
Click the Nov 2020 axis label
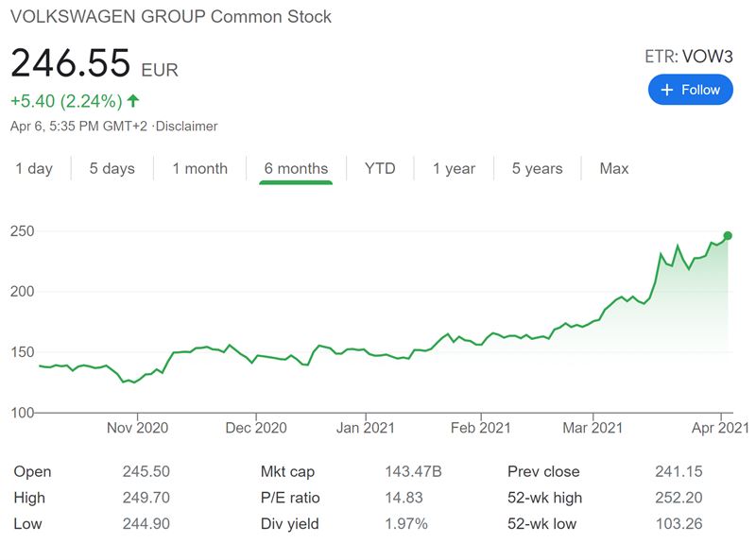pyautogui.click(x=137, y=428)
